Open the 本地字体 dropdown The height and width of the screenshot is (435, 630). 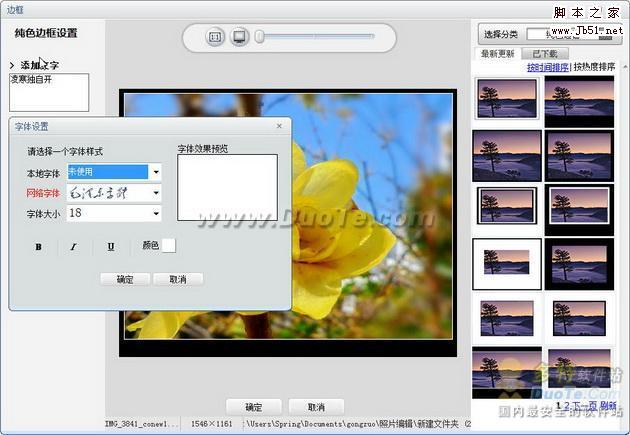coord(156,172)
